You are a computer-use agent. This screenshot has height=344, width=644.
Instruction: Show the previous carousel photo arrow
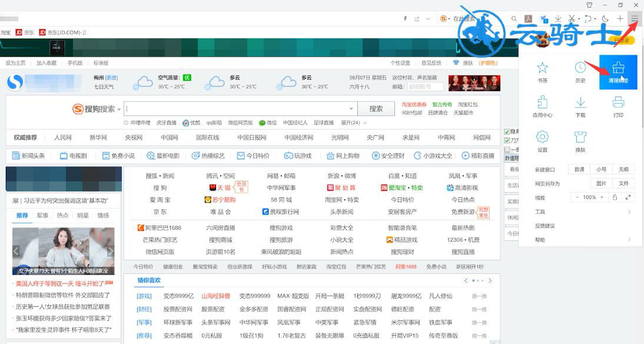16,251
